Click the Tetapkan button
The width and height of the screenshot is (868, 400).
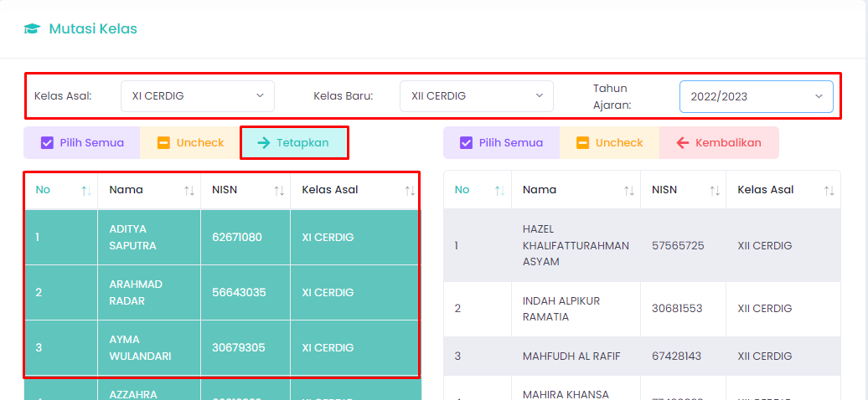pyautogui.click(x=293, y=143)
